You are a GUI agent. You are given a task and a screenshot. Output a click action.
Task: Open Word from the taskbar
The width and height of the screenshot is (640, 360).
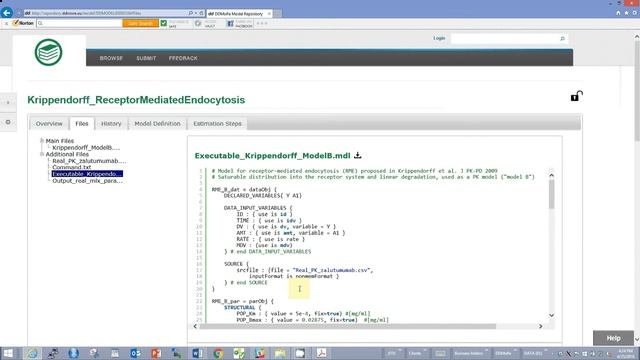point(198,353)
